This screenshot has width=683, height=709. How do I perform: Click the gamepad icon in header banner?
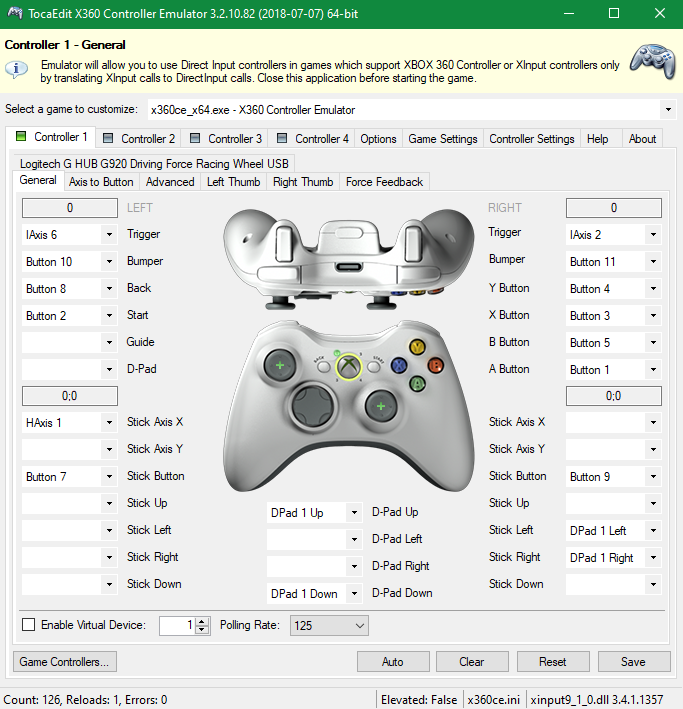pos(653,61)
